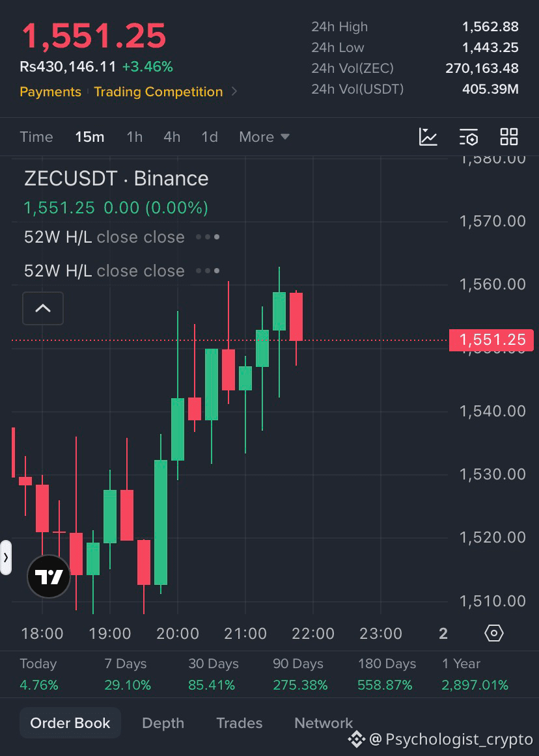The height and width of the screenshot is (756, 539).
Task: Switch to the 4h timeframe
Action: click(x=172, y=137)
